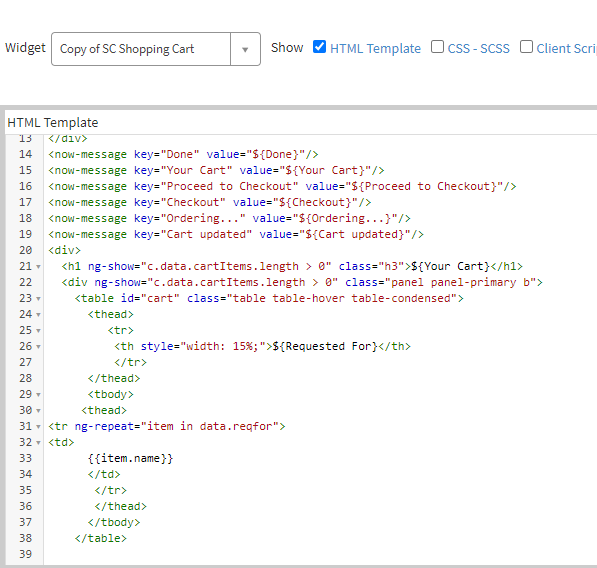
Task: Collapse the thead fold at line 30
Action: point(38,411)
